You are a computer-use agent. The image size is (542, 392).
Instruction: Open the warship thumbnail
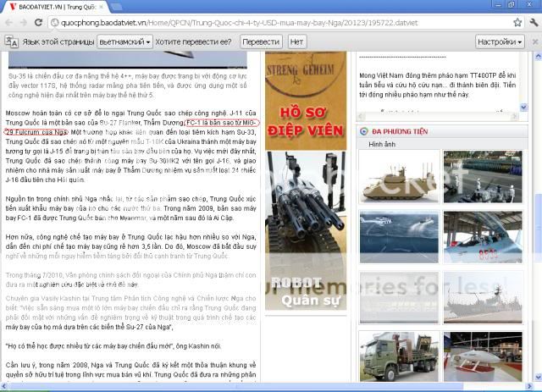(x=483, y=298)
